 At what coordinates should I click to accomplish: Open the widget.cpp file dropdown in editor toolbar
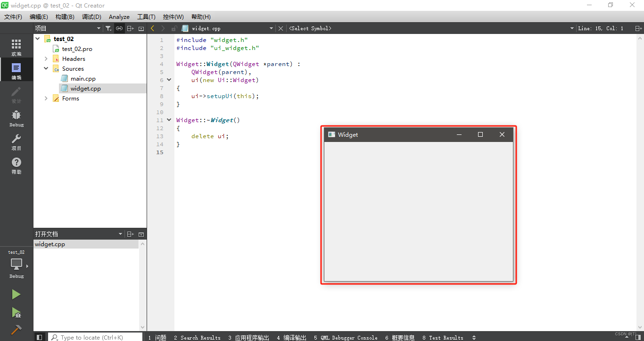[x=271, y=28]
